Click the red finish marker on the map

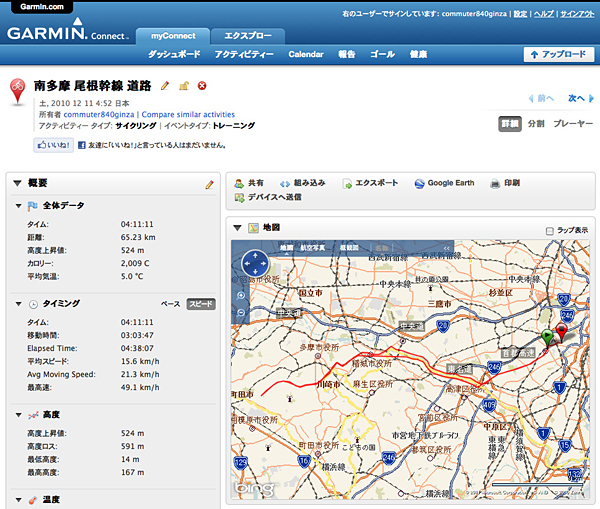pyautogui.click(x=561, y=332)
